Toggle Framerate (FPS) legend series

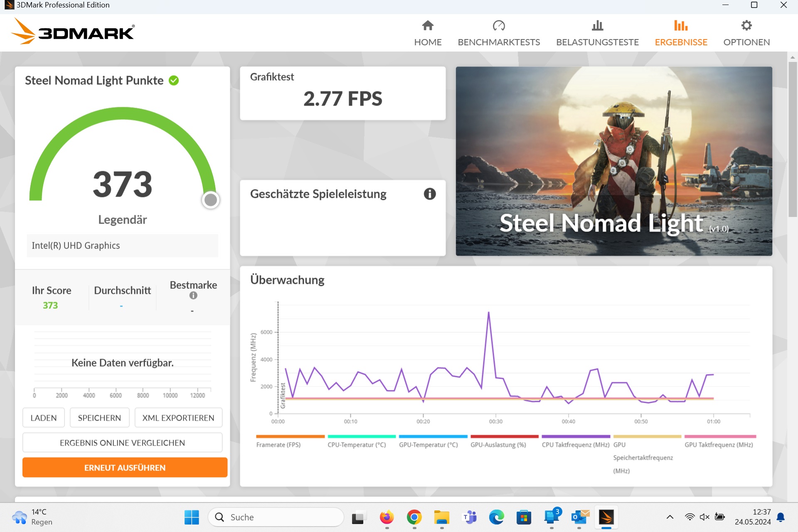point(278,444)
